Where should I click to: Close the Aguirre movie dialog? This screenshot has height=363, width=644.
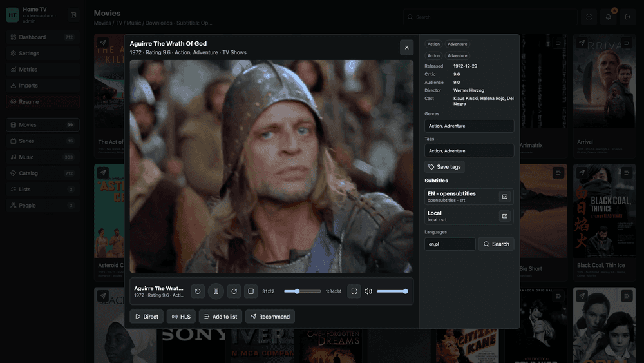click(x=406, y=48)
